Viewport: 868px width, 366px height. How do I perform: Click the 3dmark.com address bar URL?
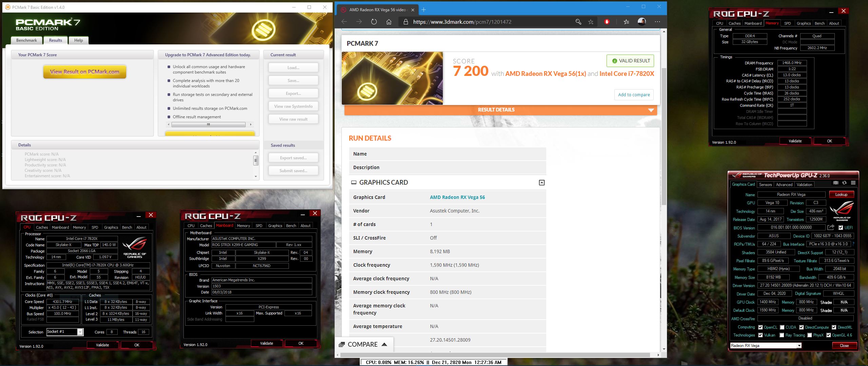click(x=462, y=22)
